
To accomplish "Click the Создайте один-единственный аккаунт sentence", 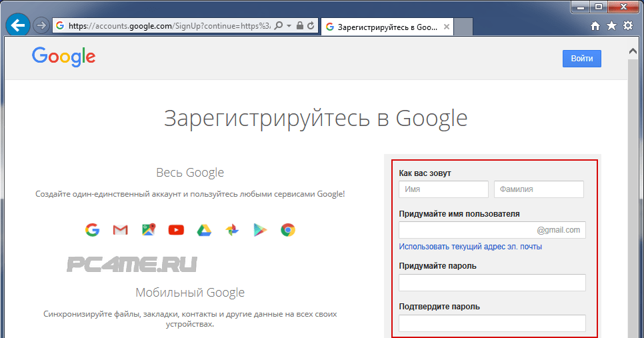I will pyautogui.click(x=190, y=194).
